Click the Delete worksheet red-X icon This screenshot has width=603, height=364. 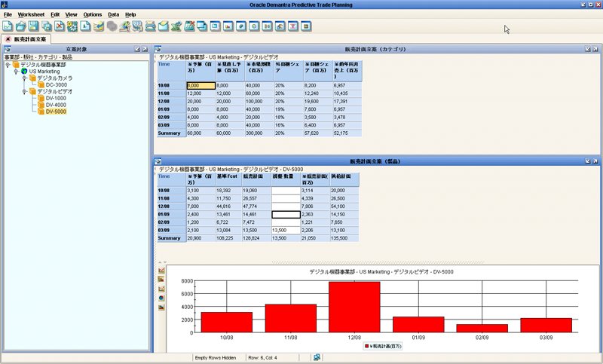(x=60, y=26)
